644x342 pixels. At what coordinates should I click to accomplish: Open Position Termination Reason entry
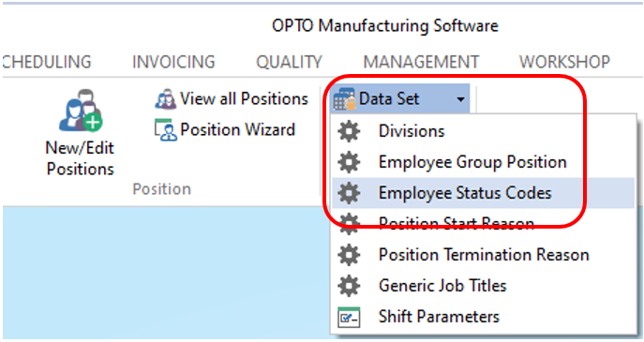tap(483, 255)
